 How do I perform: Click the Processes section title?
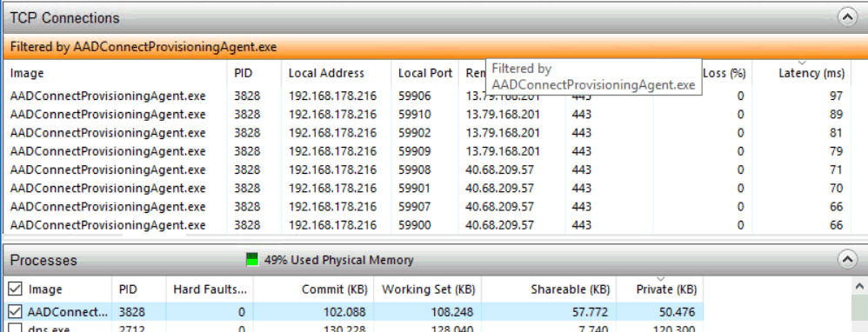click(x=43, y=260)
